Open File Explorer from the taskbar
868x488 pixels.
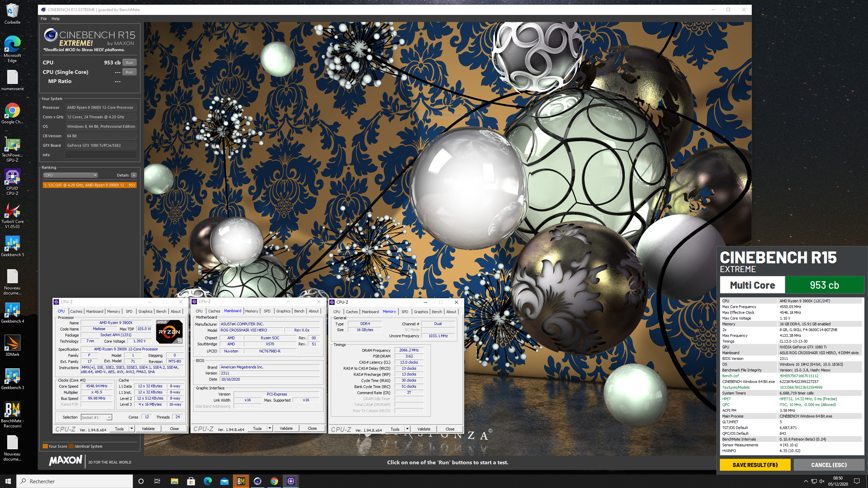tap(174, 481)
